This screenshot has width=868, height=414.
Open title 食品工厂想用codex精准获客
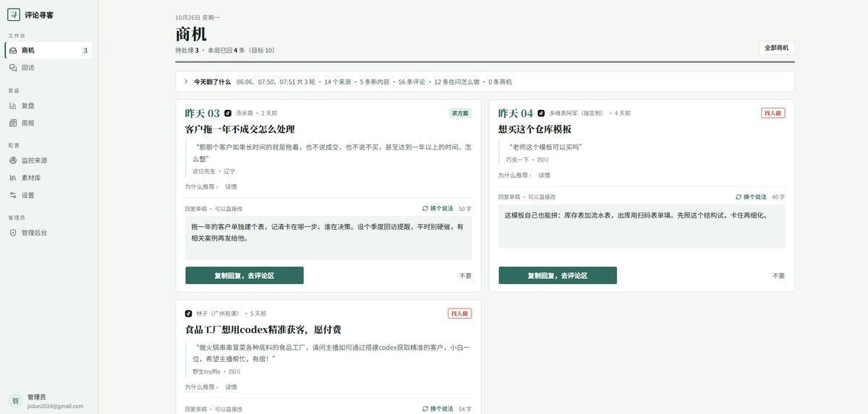[x=263, y=329]
